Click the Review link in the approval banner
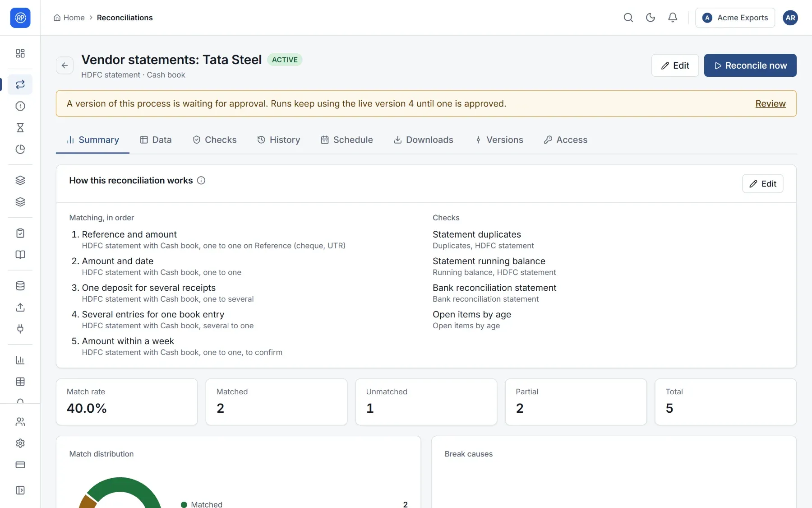This screenshot has width=812, height=508. [770, 104]
